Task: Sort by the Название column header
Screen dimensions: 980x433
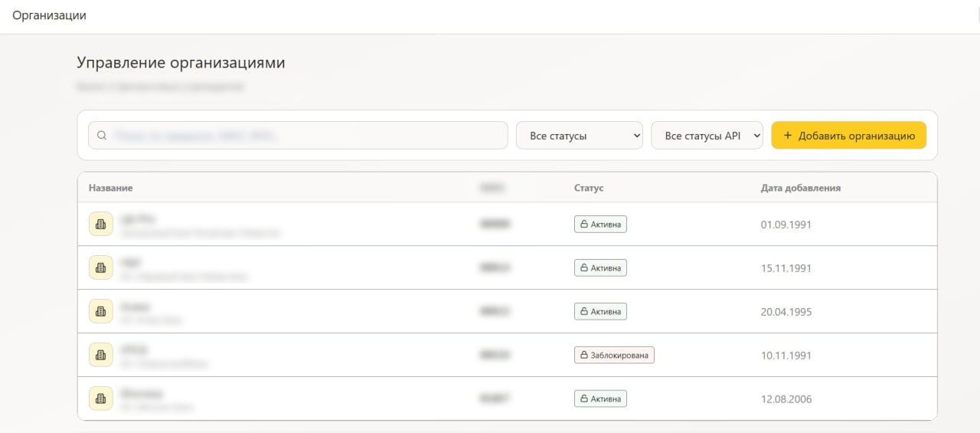Action: click(x=110, y=188)
